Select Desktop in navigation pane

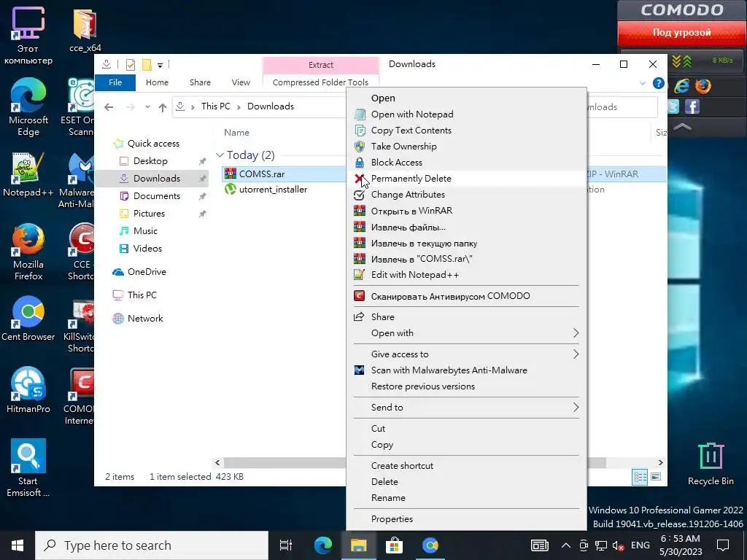pos(150,161)
